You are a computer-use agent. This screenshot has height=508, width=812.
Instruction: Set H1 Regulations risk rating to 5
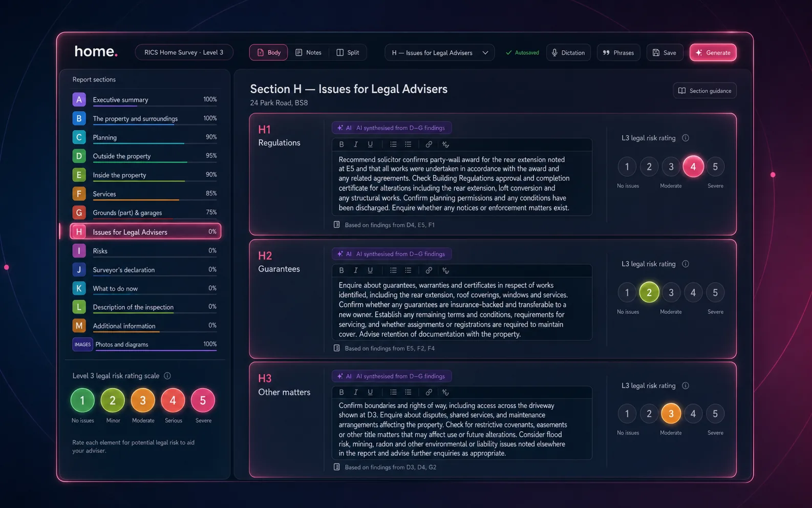pyautogui.click(x=715, y=167)
